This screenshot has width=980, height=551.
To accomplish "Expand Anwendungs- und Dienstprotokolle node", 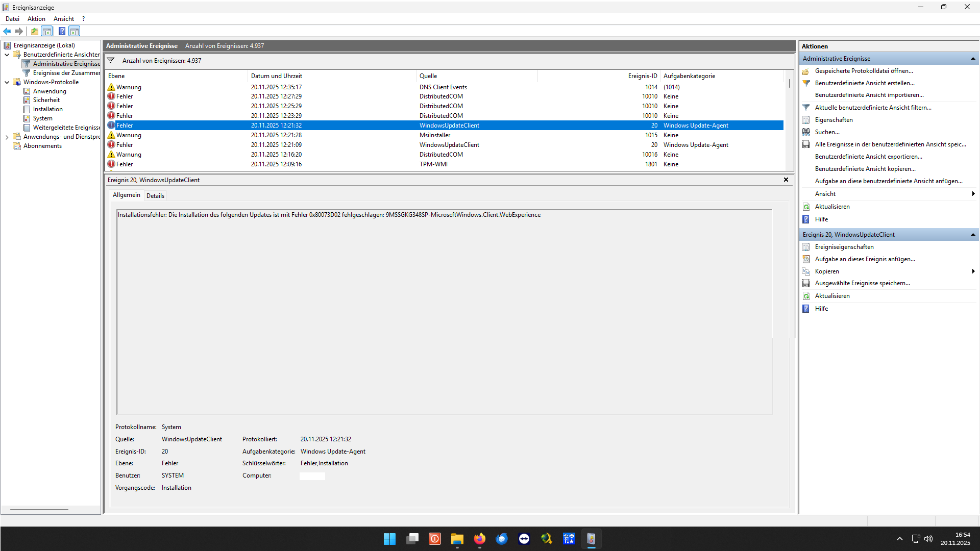I will [7, 137].
